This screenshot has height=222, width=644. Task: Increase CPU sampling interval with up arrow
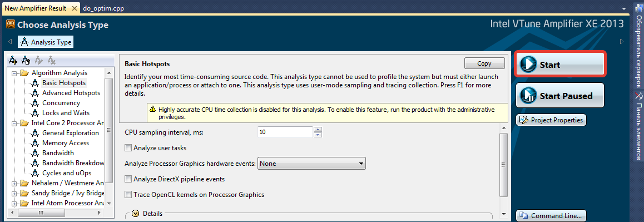(x=318, y=130)
